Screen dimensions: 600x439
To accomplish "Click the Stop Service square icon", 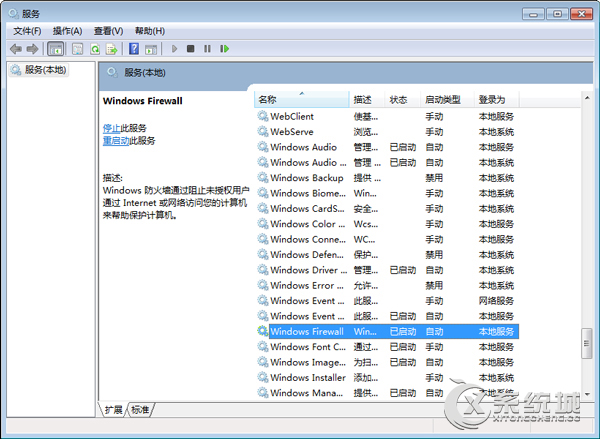I will 191,49.
